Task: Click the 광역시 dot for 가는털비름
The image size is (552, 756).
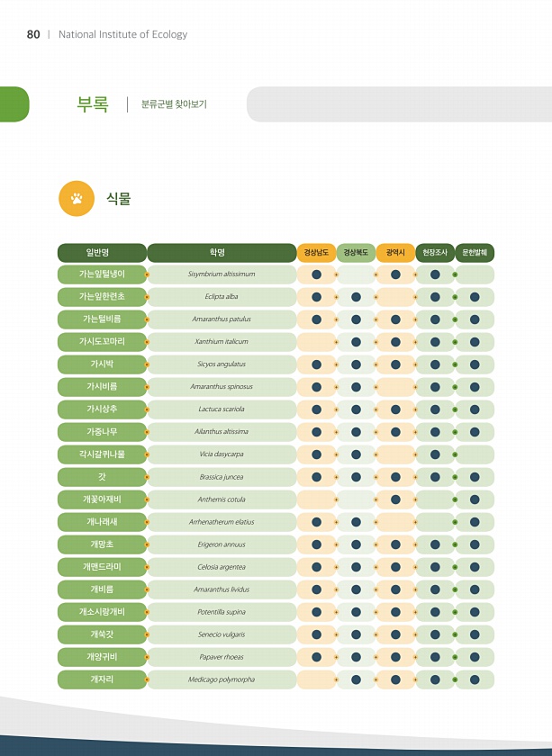Action: (x=395, y=319)
